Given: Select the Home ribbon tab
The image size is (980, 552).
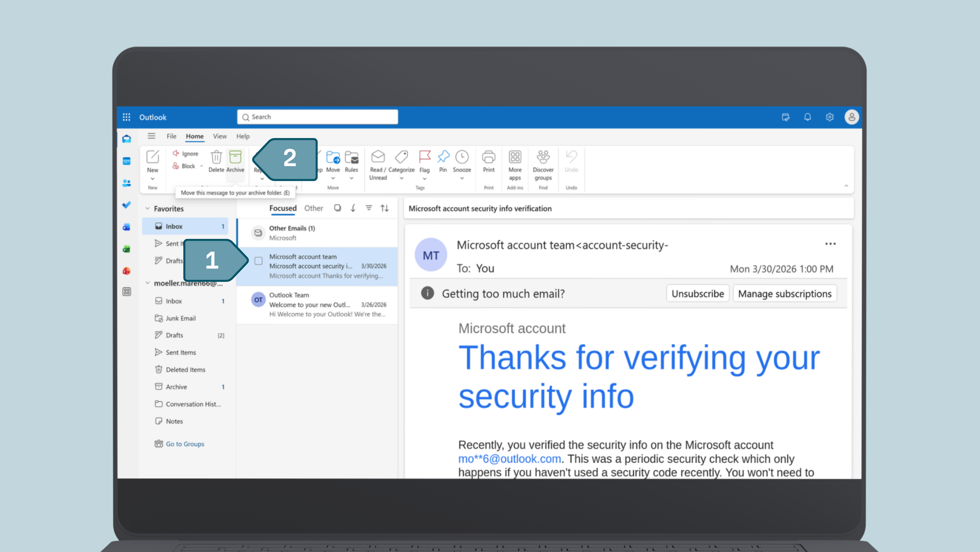Looking at the screenshot, I should click(194, 136).
